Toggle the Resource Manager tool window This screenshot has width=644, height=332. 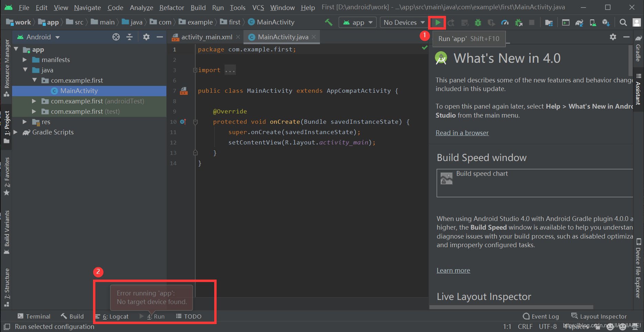pyautogui.click(x=7, y=68)
